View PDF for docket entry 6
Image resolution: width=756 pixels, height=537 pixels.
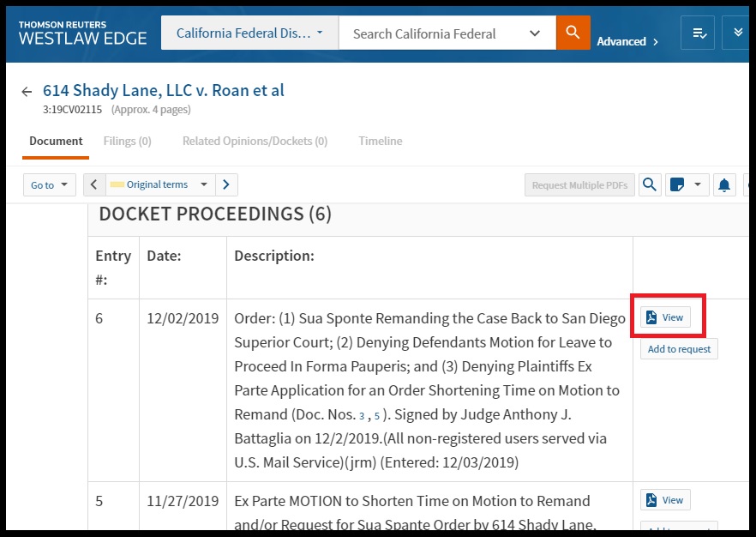coord(665,317)
